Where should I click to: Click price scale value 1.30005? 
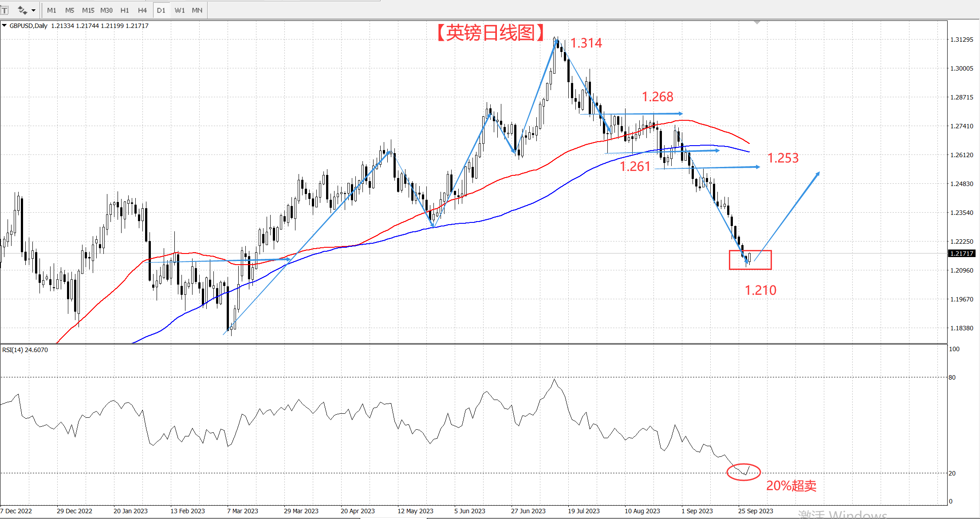click(961, 68)
